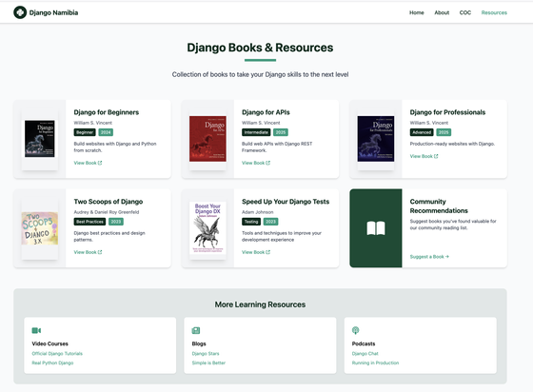This screenshot has height=392, width=533.
Task: Open the Django Chat podcast link
Action: point(365,354)
